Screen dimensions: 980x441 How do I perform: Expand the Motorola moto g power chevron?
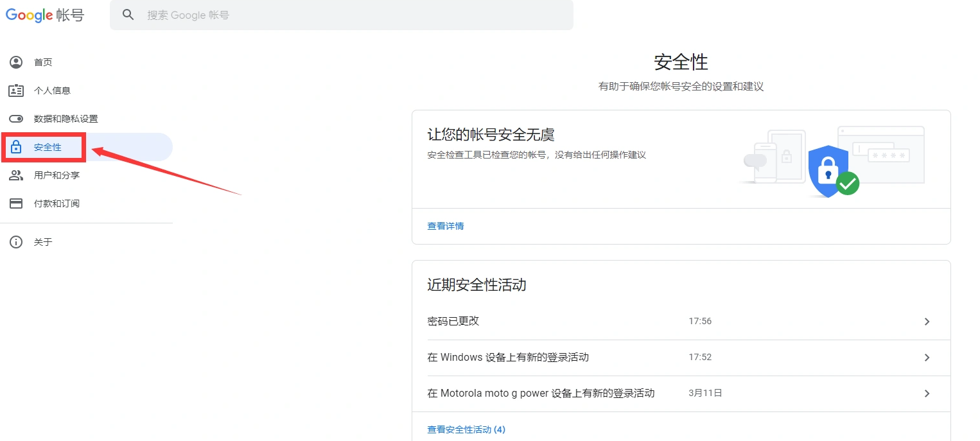[927, 393]
